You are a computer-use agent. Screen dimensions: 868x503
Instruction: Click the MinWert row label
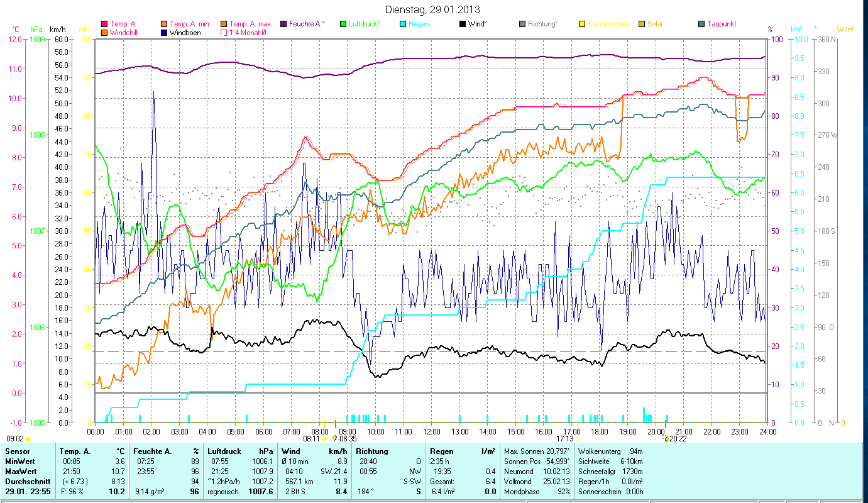tap(20, 462)
